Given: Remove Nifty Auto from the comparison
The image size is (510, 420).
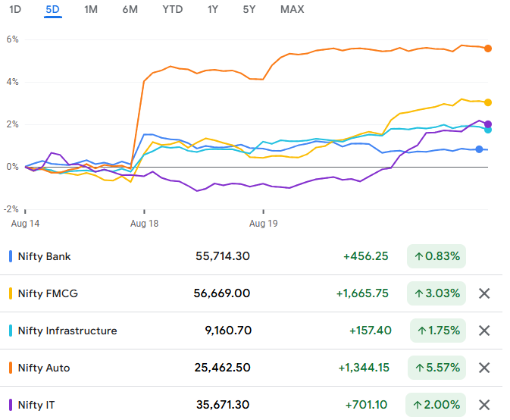Looking at the screenshot, I should coord(484,368).
